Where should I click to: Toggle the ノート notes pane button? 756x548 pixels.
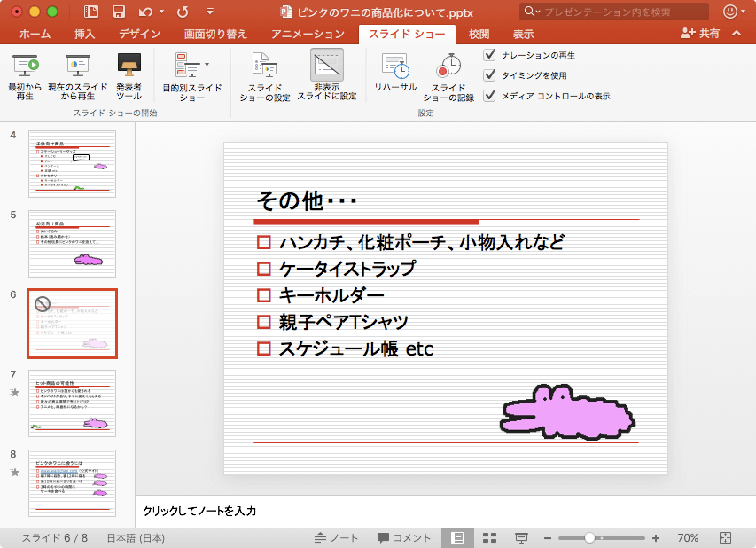336,538
